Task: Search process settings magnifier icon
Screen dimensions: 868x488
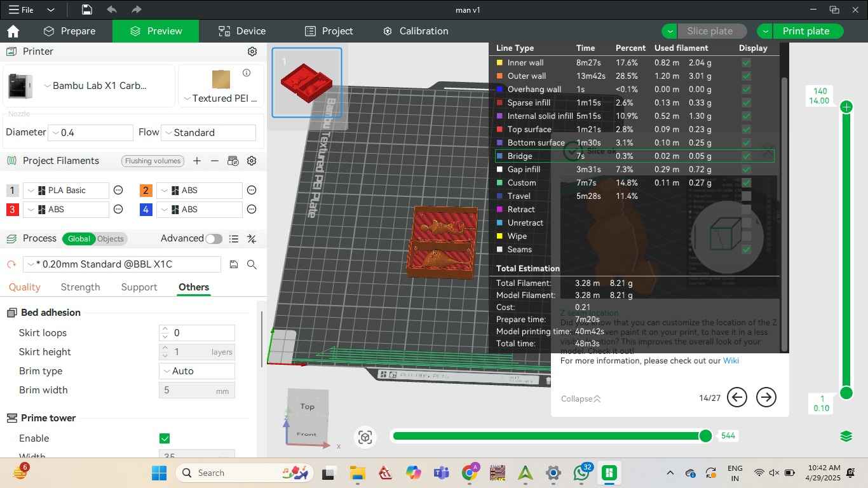Action: tap(252, 264)
